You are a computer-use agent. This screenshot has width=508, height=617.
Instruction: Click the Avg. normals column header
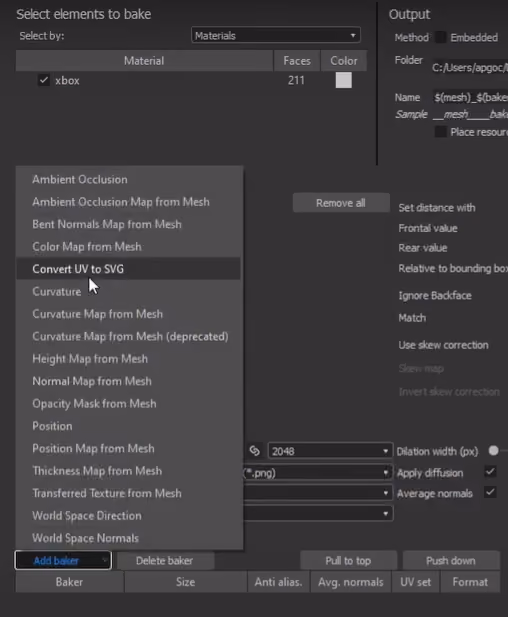pyautogui.click(x=351, y=582)
